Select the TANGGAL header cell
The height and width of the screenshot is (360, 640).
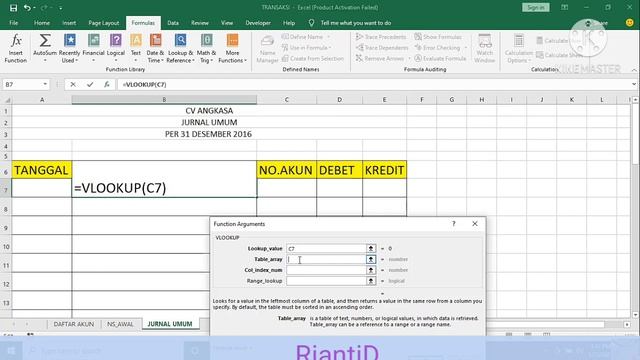(42, 170)
